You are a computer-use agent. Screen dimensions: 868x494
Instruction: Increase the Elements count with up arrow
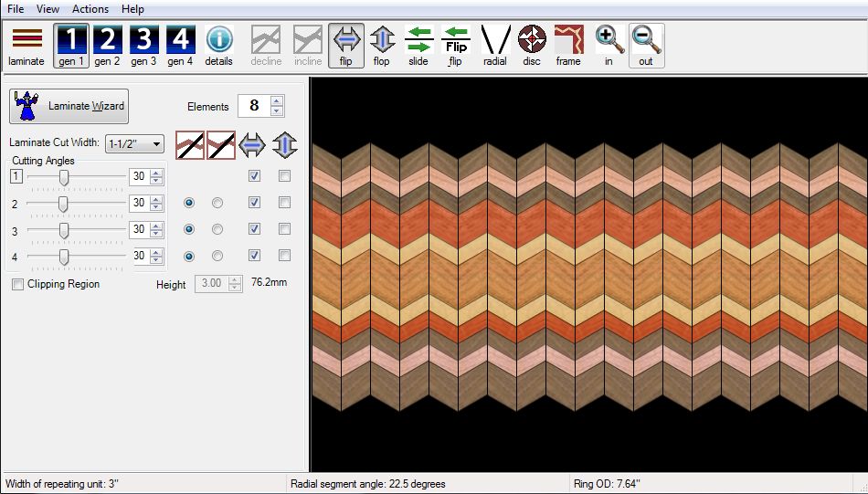click(x=277, y=100)
